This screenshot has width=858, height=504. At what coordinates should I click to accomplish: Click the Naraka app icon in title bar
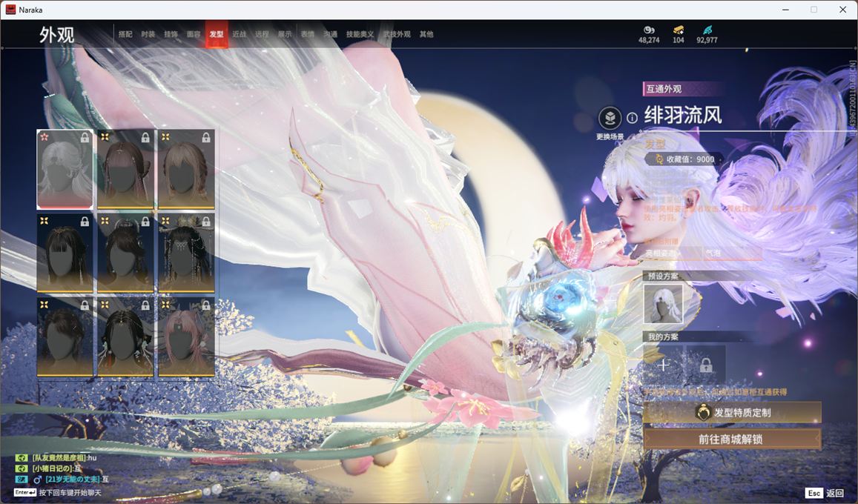[10, 10]
